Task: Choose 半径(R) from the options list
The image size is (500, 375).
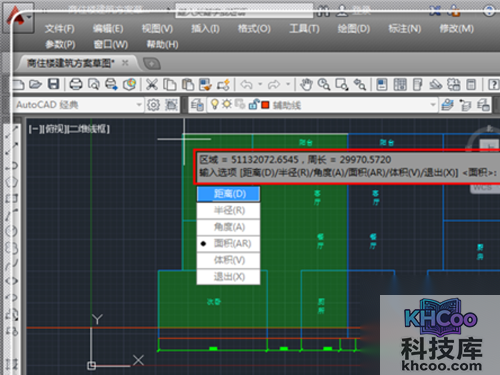Action: (x=228, y=210)
